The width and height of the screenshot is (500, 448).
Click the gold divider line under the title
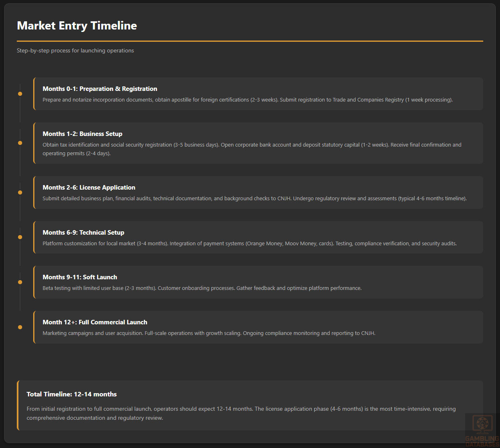tap(250, 41)
